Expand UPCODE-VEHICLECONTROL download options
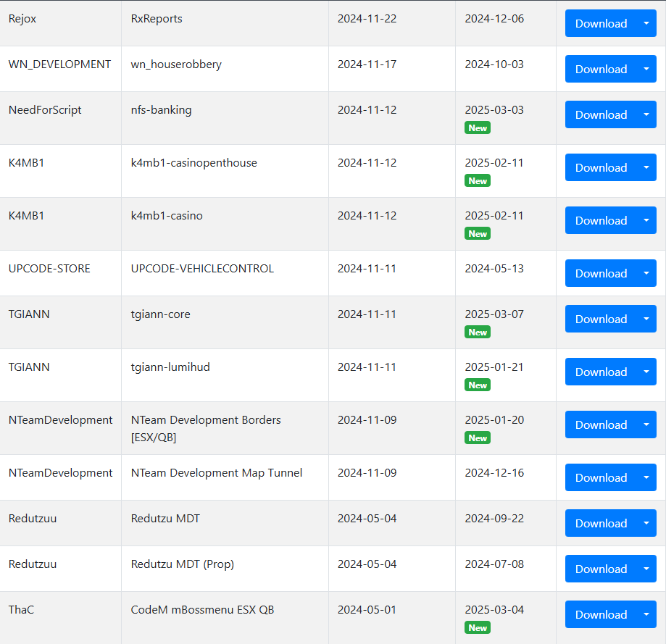Screen dimensions: 666x644 click(646, 273)
